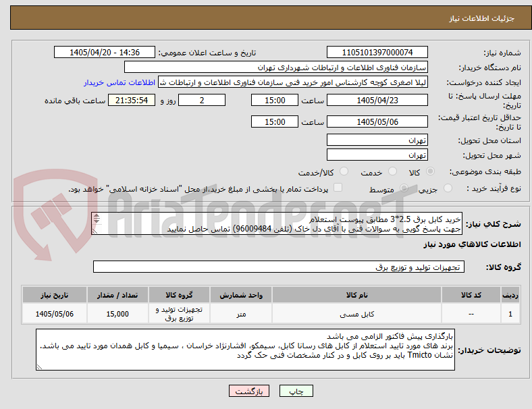Click the بازگشت (back) button
The height and width of the screenshot is (409, 532).
(249, 391)
